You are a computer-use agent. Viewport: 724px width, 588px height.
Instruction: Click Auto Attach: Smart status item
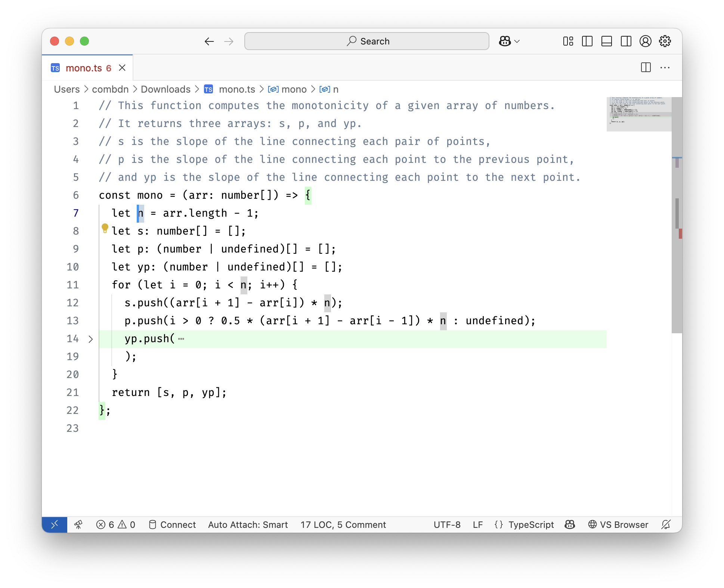(x=248, y=524)
